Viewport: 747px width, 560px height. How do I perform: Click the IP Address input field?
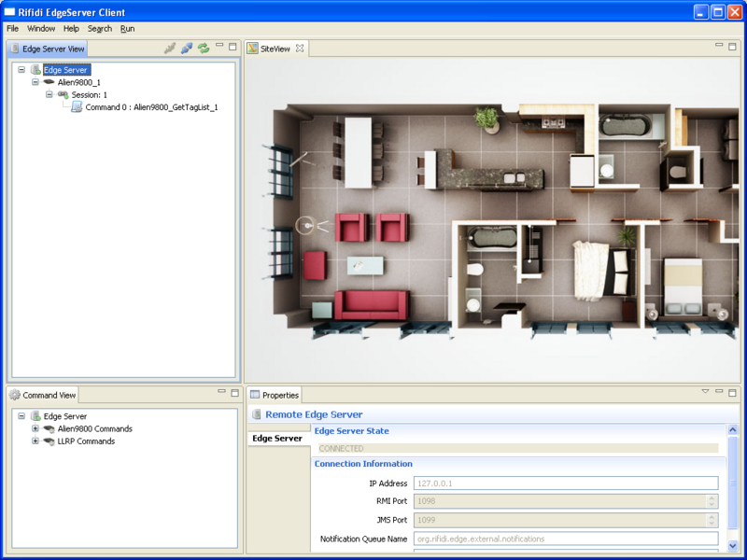click(x=565, y=483)
